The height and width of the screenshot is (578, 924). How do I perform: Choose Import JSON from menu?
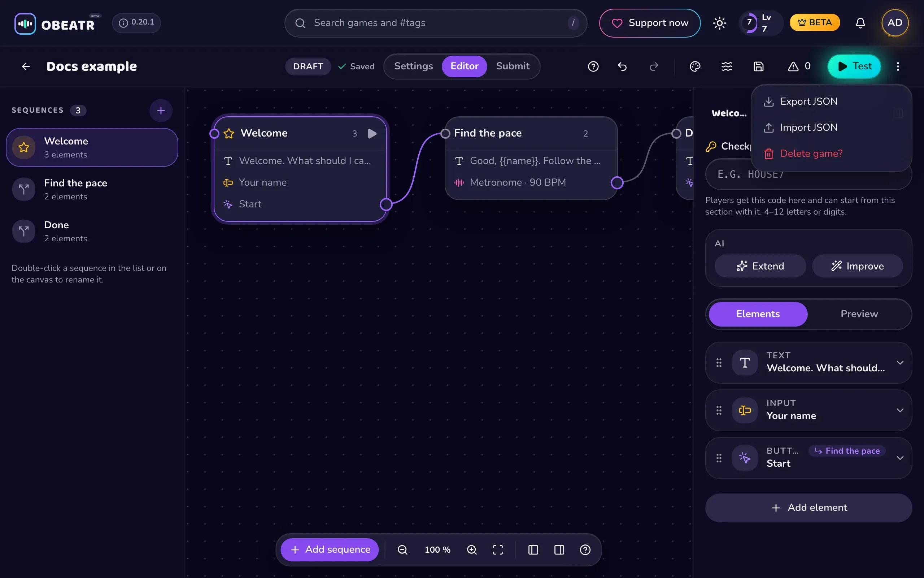[831, 127]
